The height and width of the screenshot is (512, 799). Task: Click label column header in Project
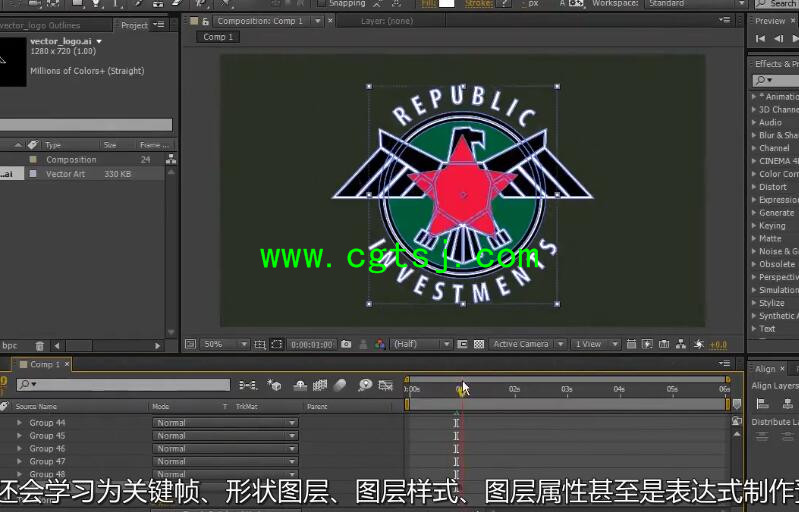click(33, 145)
